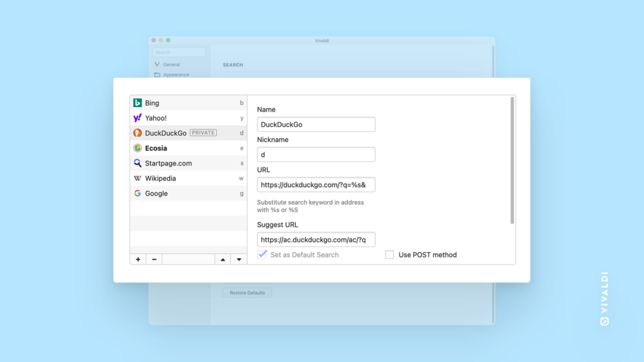
Task: Click the Bing logo icon
Action: tap(137, 103)
